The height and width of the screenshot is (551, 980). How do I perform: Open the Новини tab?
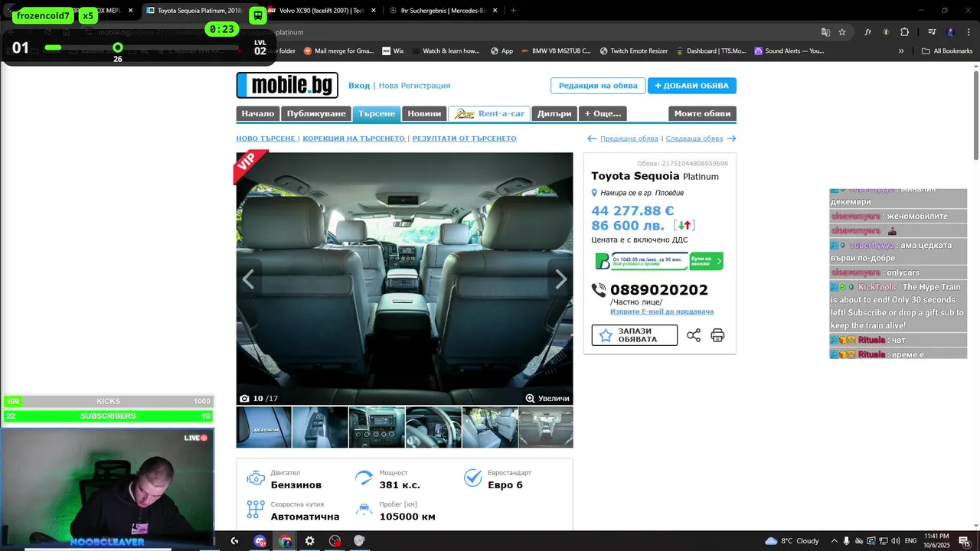click(x=424, y=113)
